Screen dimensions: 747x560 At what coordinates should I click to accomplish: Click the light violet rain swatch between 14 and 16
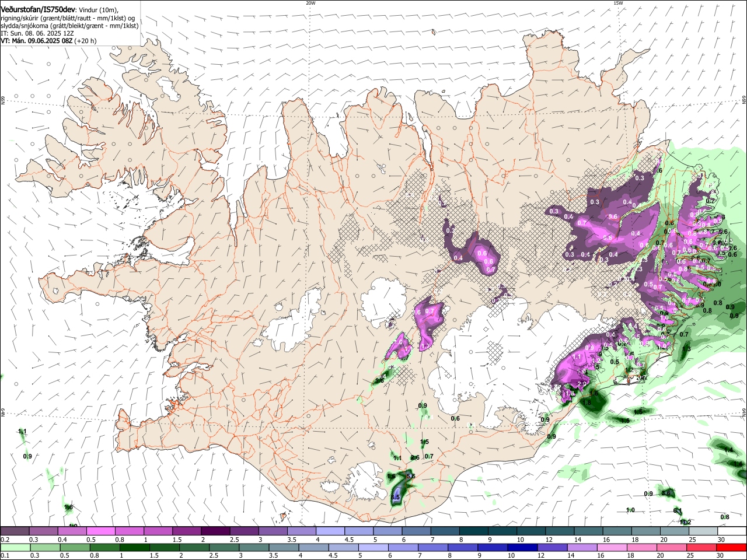click(x=582, y=547)
